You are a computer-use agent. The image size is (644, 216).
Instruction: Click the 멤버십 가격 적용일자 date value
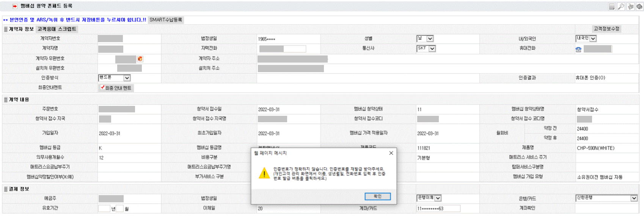[x=428, y=134]
